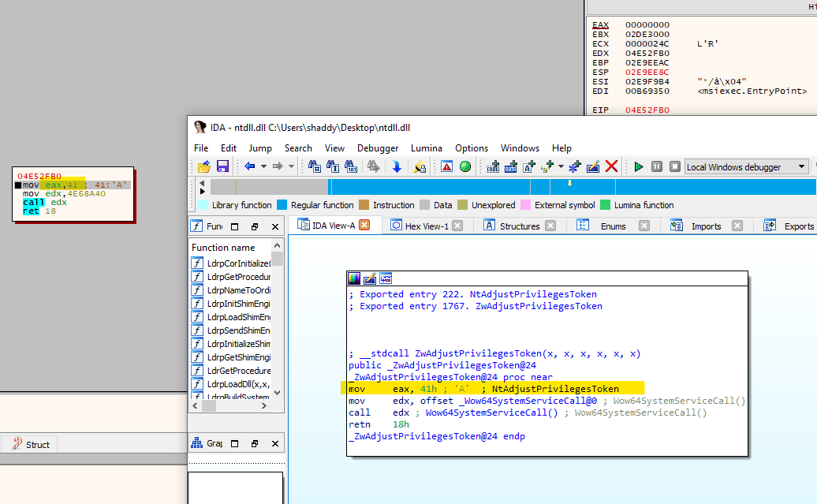817x504 pixels.
Task: Click the convert to code icon
Action: [x=493, y=166]
